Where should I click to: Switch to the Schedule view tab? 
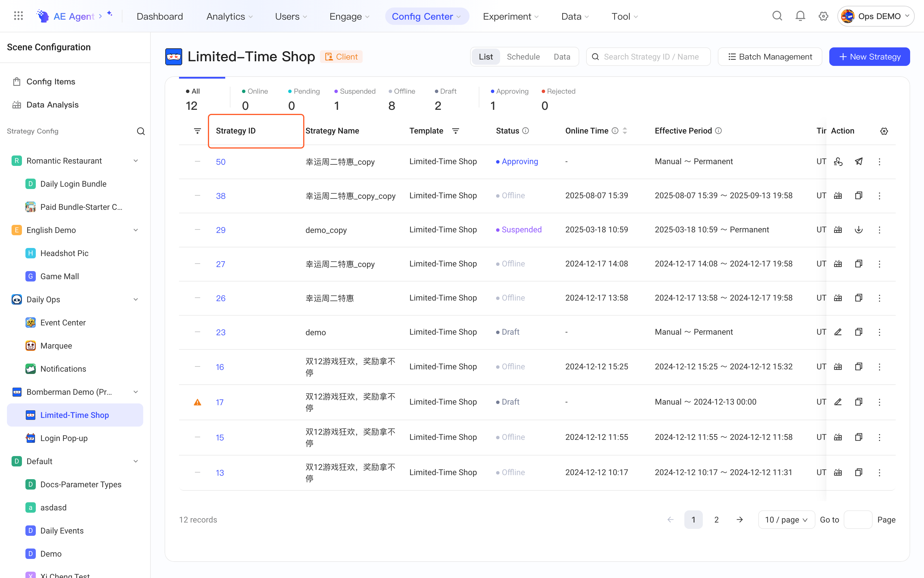pyautogui.click(x=523, y=57)
